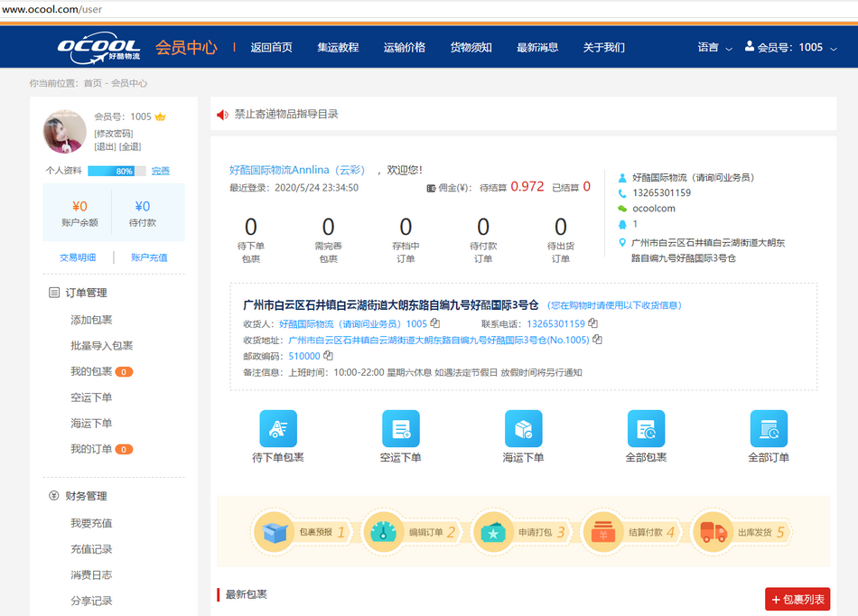Click the 全部订单 all orders icon
This screenshot has height=616, width=858.
click(x=769, y=429)
